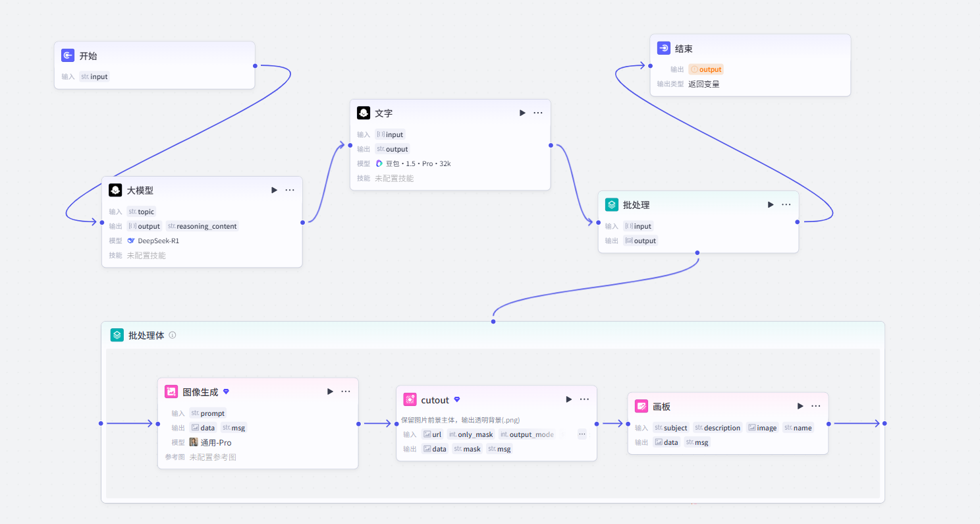Click the 开始 start node icon
Image resolution: width=980 pixels, height=524 pixels.
click(68, 56)
